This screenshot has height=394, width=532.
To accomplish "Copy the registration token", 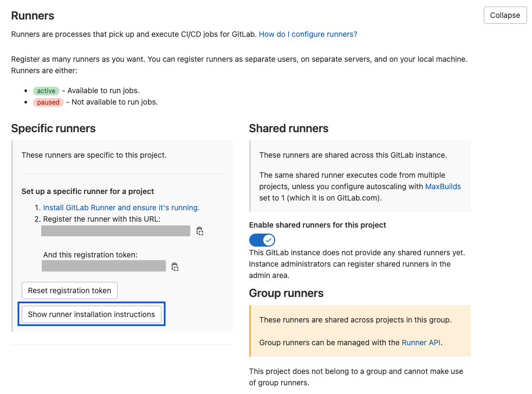I will pyautogui.click(x=175, y=267).
